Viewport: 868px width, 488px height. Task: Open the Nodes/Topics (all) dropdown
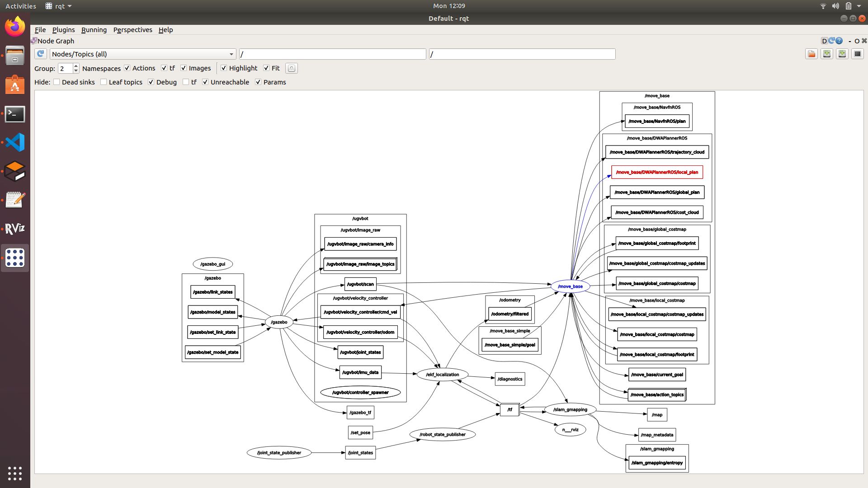(x=143, y=54)
